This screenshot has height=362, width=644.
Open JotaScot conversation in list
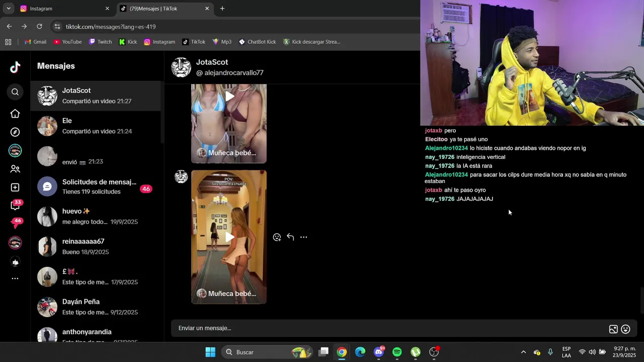pos(96,96)
